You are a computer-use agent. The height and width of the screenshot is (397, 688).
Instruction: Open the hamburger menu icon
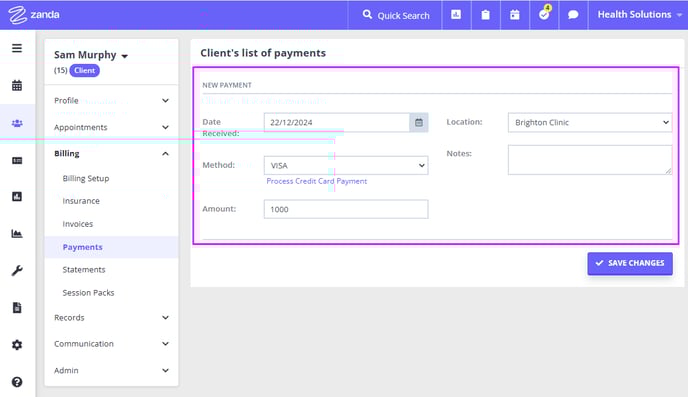click(17, 48)
